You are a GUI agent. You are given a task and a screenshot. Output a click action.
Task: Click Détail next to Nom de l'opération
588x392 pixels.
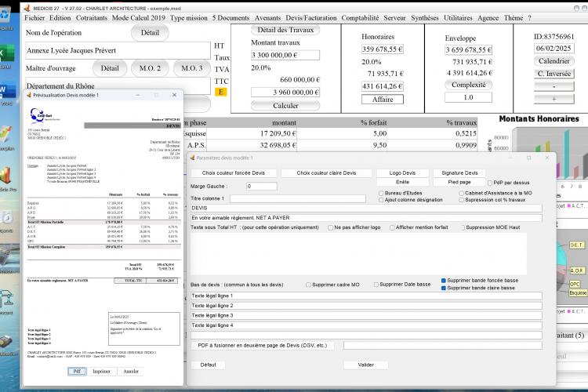(150, 33)
